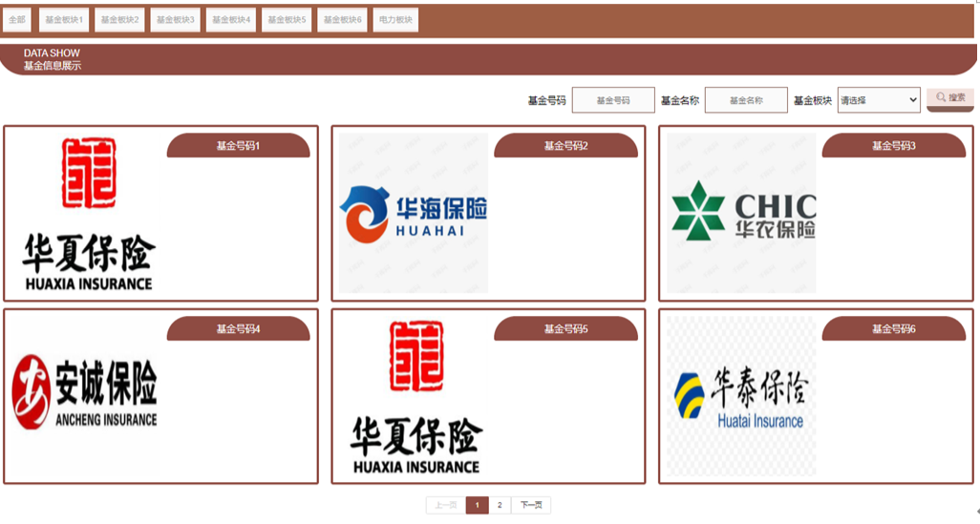Click the 基金号码1 card label
This screenshot has height=524, width=980.
tap(238, 145)
